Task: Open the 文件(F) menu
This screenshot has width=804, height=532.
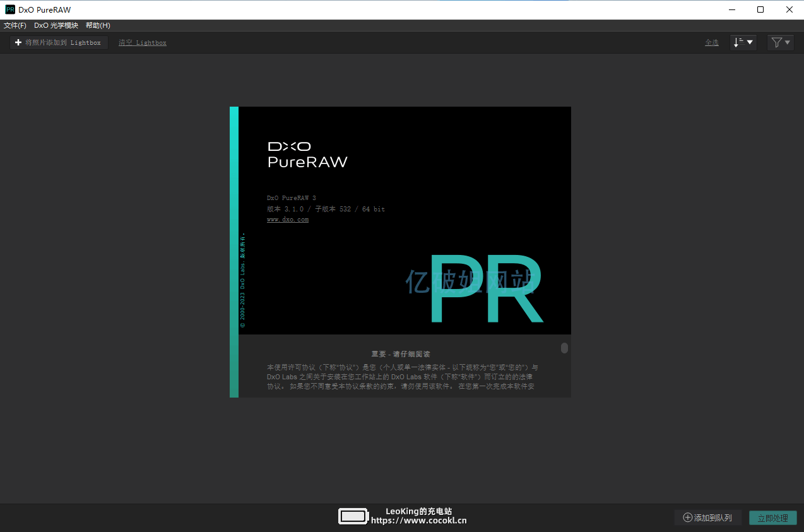Action: (x=15, y=25)
